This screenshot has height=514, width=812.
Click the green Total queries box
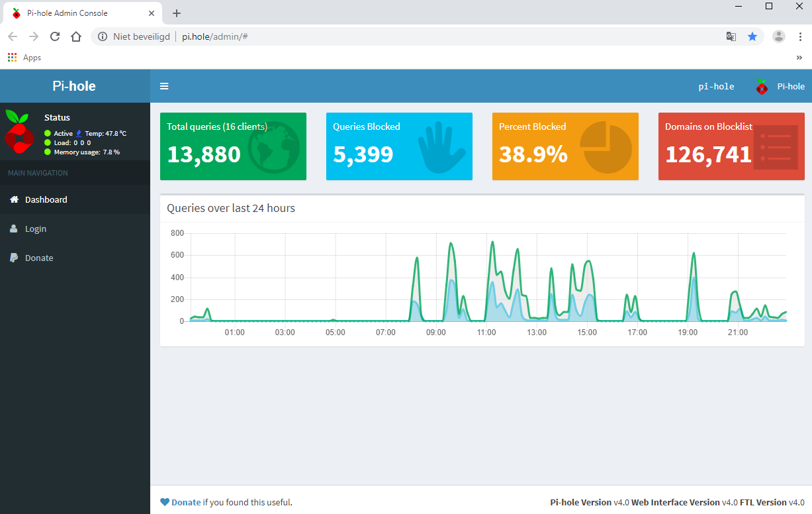[x=233, y=146]
